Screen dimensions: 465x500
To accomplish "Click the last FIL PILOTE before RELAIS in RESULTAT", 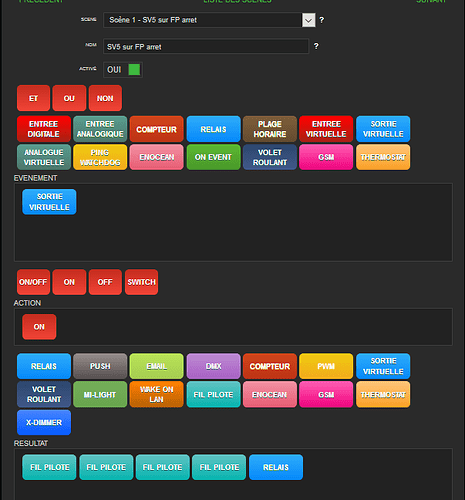I will pos(219,467).
